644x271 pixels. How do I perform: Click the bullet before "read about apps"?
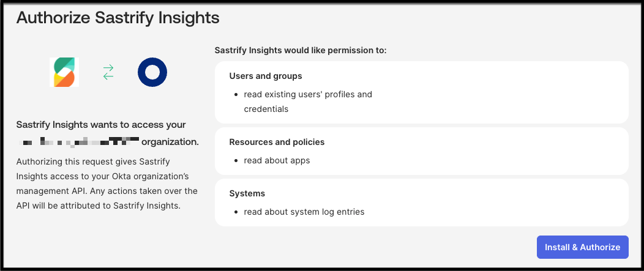coord(236,161)
